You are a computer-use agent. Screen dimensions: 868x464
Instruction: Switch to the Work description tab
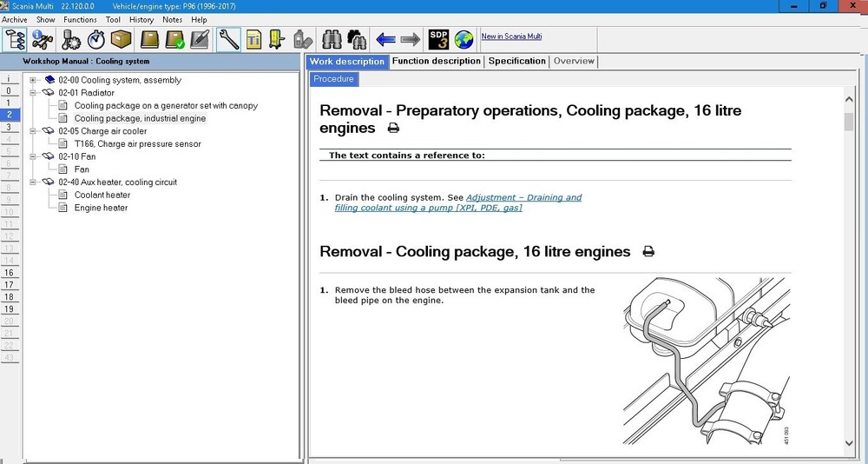347,62
